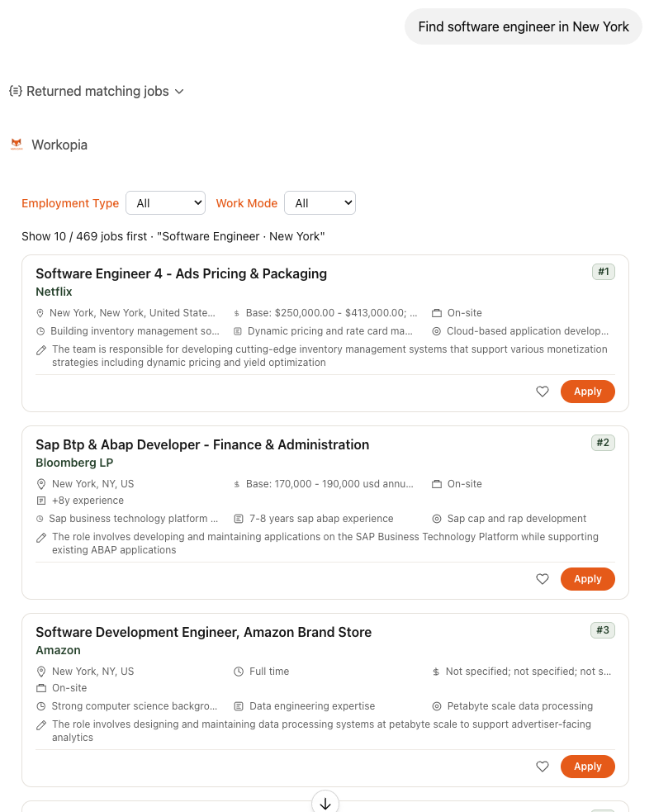Click pencil icon on Amazon job description
This screenshot has width=654, height=812.
point(41,725)
